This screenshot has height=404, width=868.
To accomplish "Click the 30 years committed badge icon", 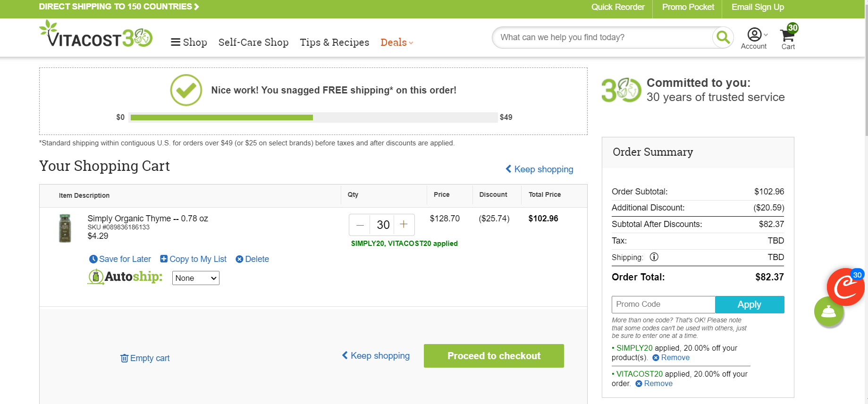I will (x=621, y=90).
